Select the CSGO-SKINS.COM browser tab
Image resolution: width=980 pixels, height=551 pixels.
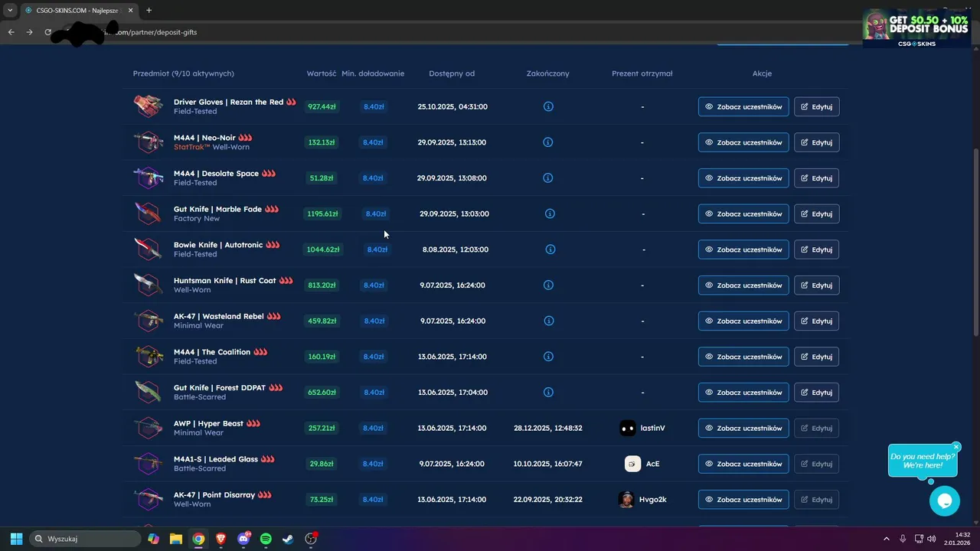(x=79, y=11)
